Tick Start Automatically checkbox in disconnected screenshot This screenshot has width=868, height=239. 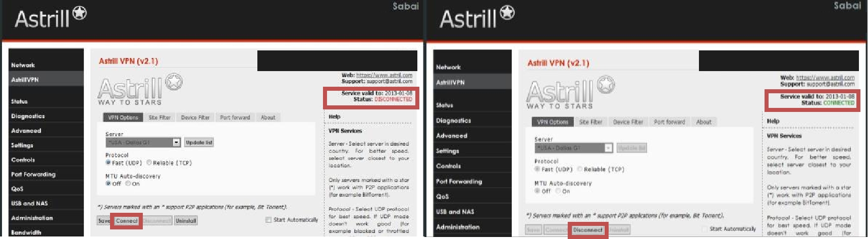coord(268,220)
